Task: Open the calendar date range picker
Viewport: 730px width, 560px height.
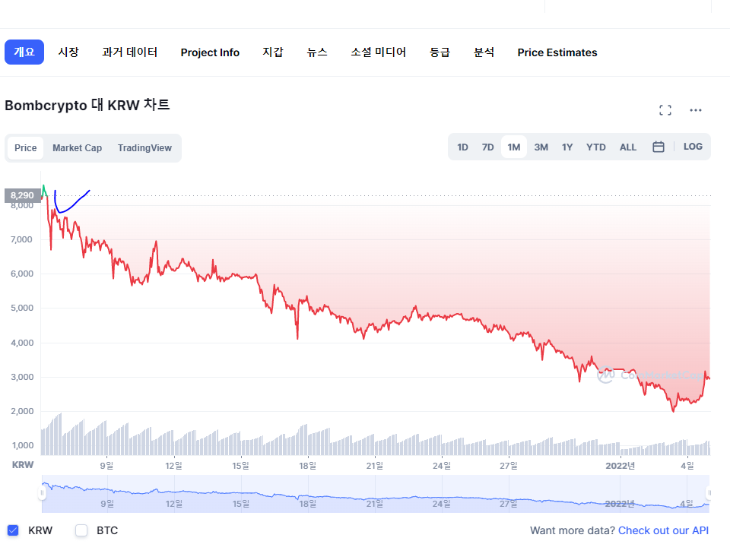Action: pos(659,147)
